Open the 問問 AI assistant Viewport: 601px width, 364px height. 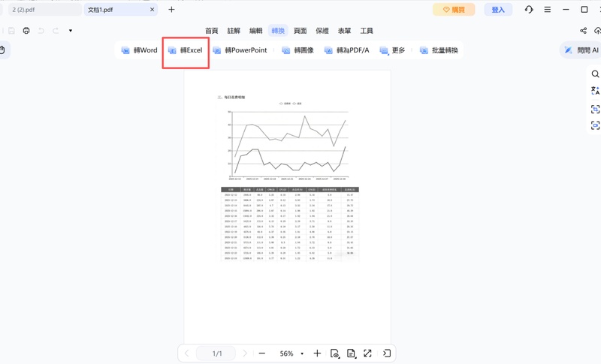581,50
